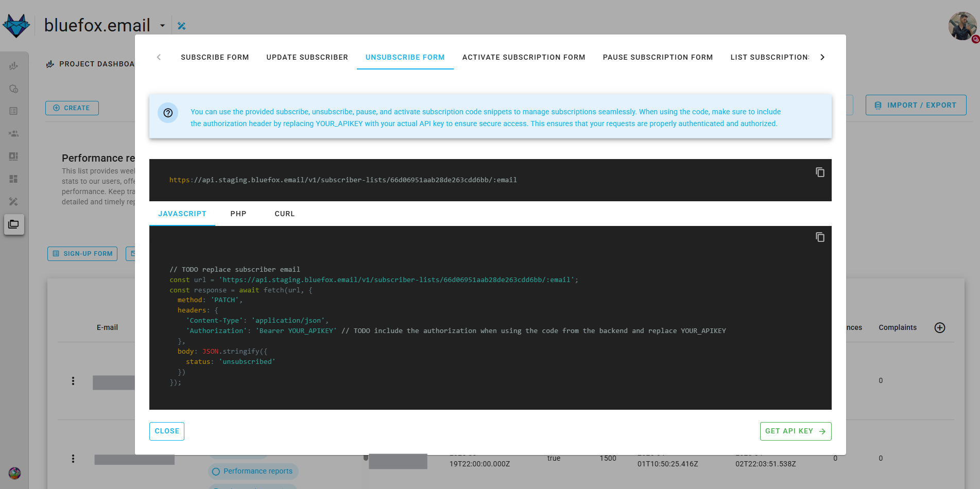Open the second sidebar icon with clock

[14, 89]
